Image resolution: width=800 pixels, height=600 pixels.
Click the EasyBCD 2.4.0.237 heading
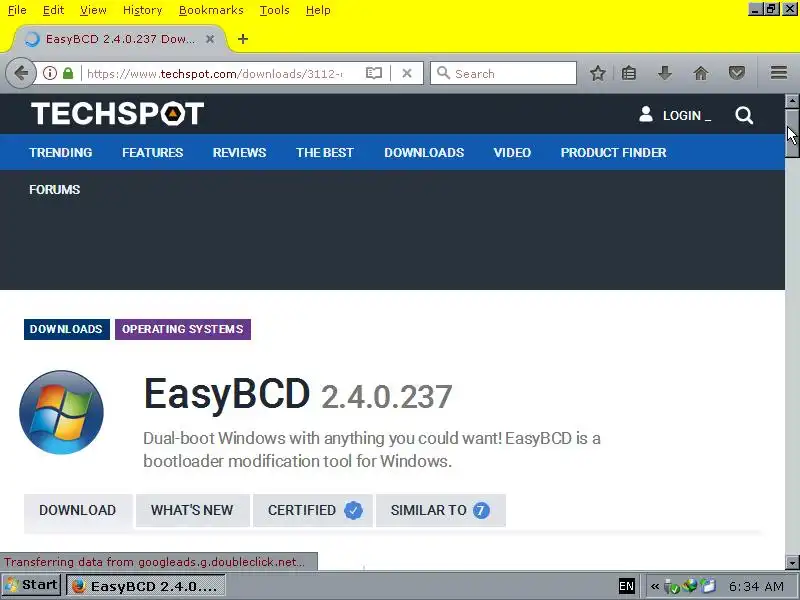point(298,395)
